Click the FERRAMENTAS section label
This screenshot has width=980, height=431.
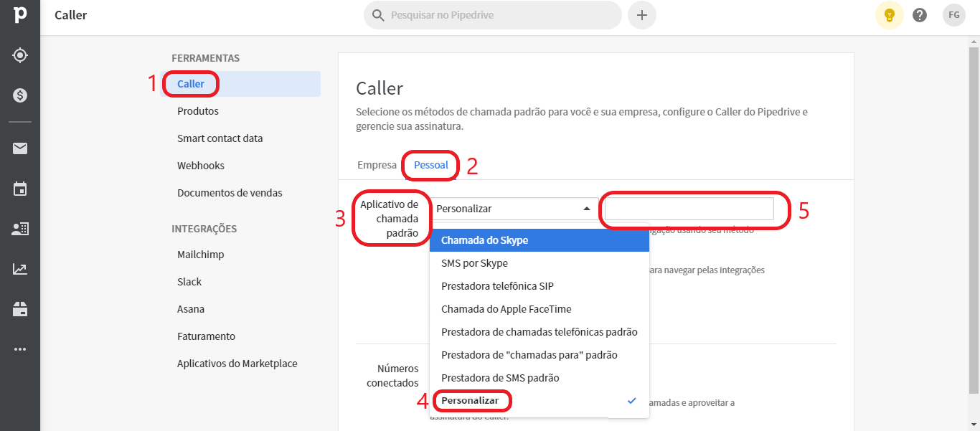(x=205, y=58)
